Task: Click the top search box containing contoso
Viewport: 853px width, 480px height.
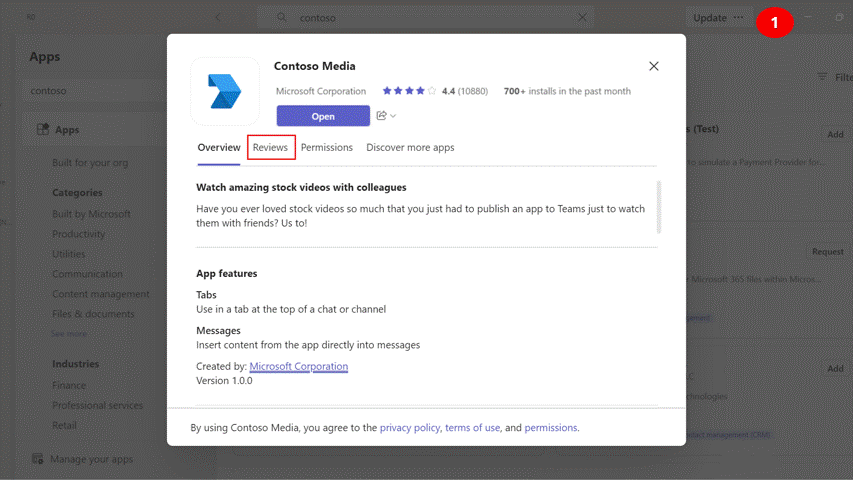Action: [424, 17]
